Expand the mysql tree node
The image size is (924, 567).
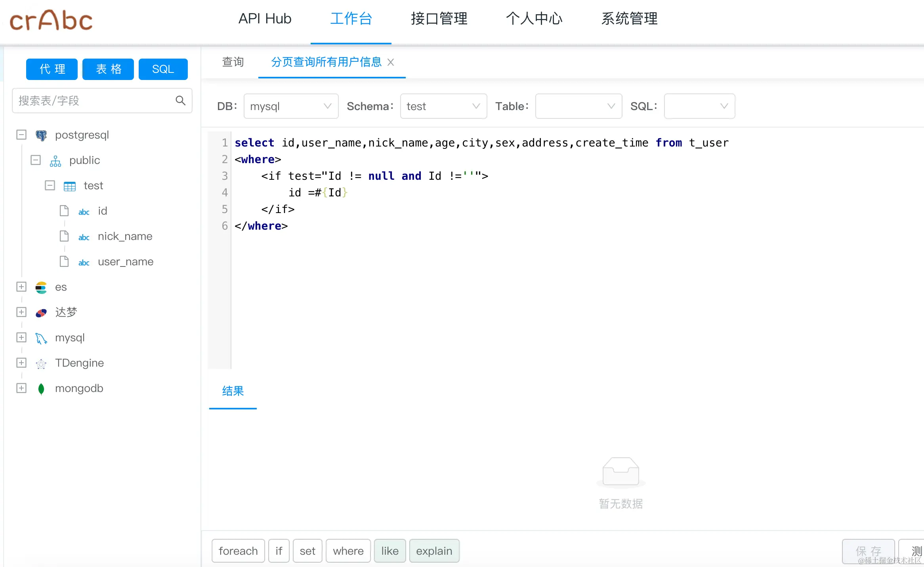(x=21, y=338)
